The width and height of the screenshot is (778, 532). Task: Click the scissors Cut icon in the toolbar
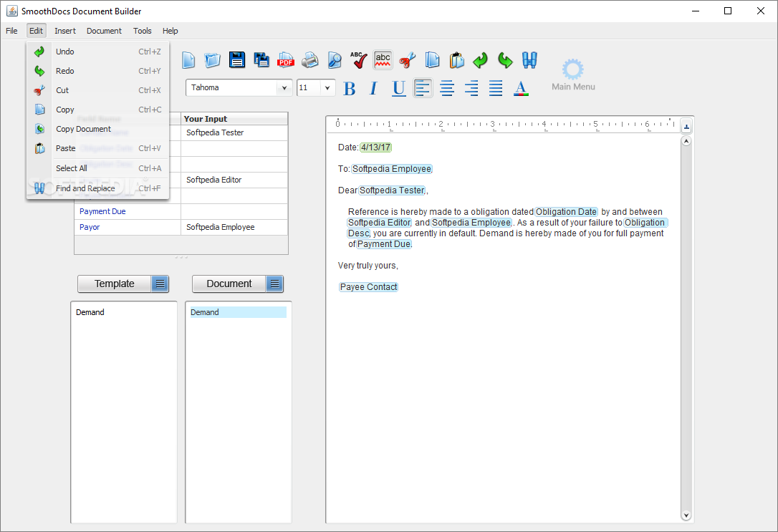[x=407, y=60]
